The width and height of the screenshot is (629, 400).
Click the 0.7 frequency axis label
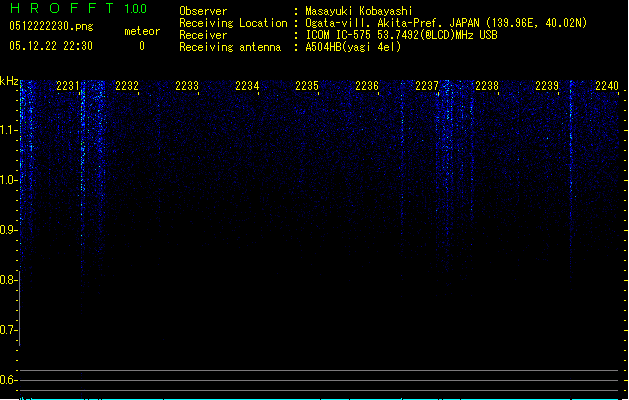(8, 330)
